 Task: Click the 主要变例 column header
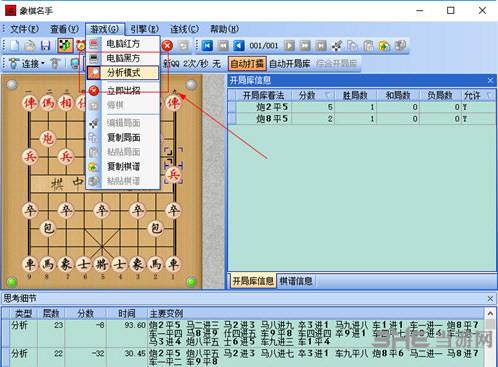pyautogui.click(x=316, y=313)
